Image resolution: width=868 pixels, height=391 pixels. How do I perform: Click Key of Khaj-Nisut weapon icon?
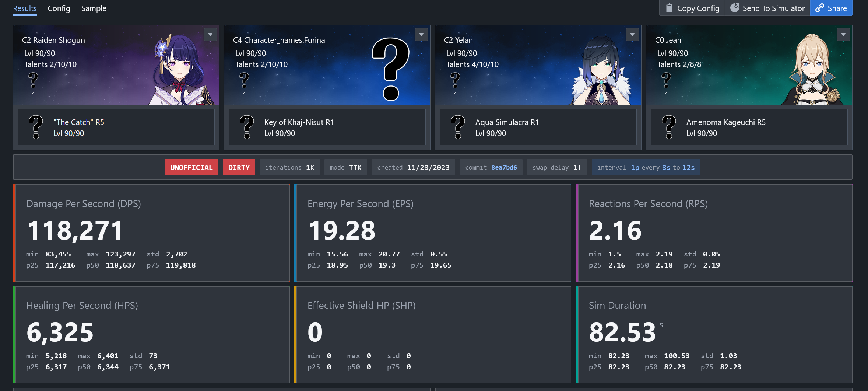(247, 127)
